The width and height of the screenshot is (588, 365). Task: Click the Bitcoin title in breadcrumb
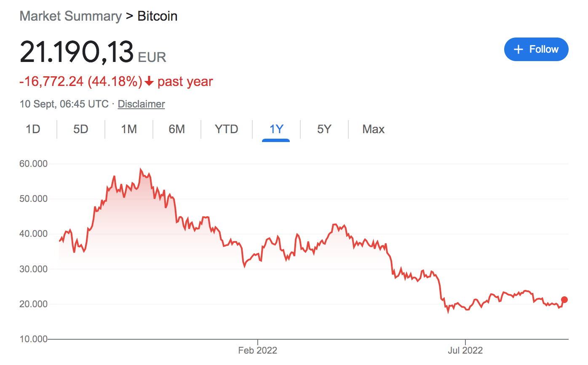[158, 16]
